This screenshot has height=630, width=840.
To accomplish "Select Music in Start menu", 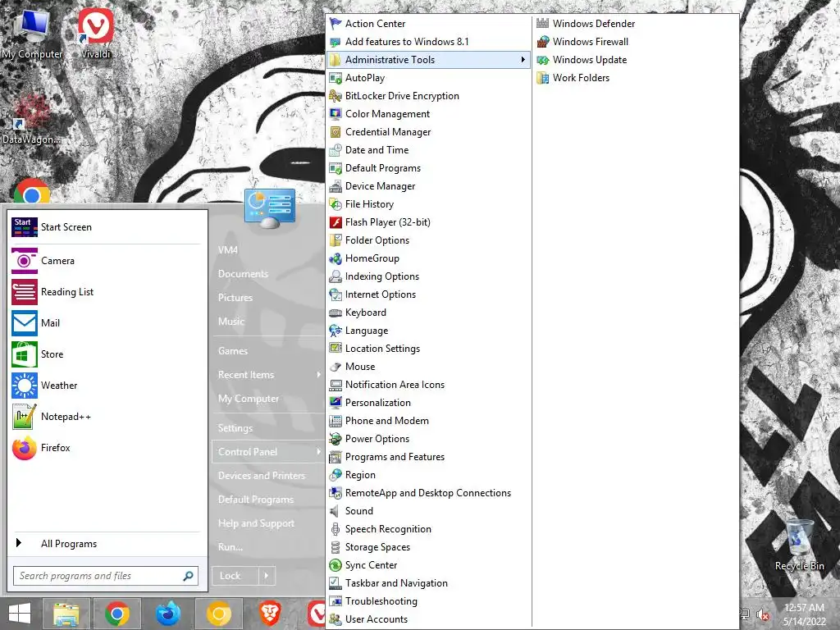I will coord(231,321).
